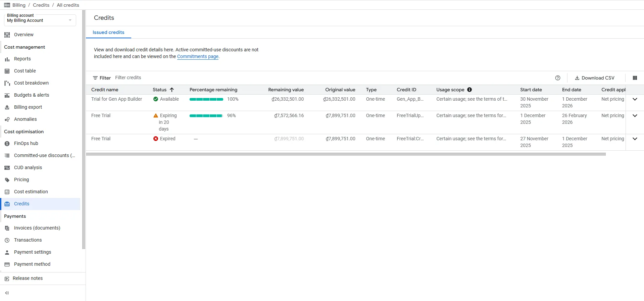Sort by End date column header
The image size is (644, 301).
572,90
